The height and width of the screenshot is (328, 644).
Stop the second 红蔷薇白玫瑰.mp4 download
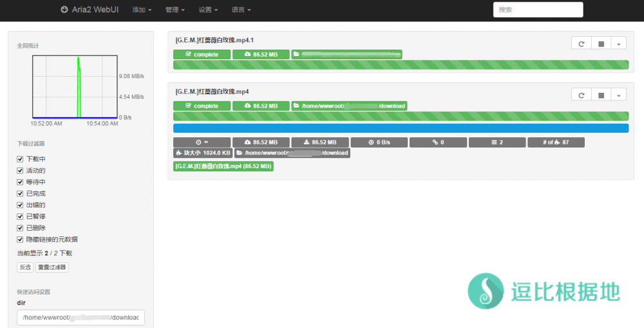(x=601, y=95)
